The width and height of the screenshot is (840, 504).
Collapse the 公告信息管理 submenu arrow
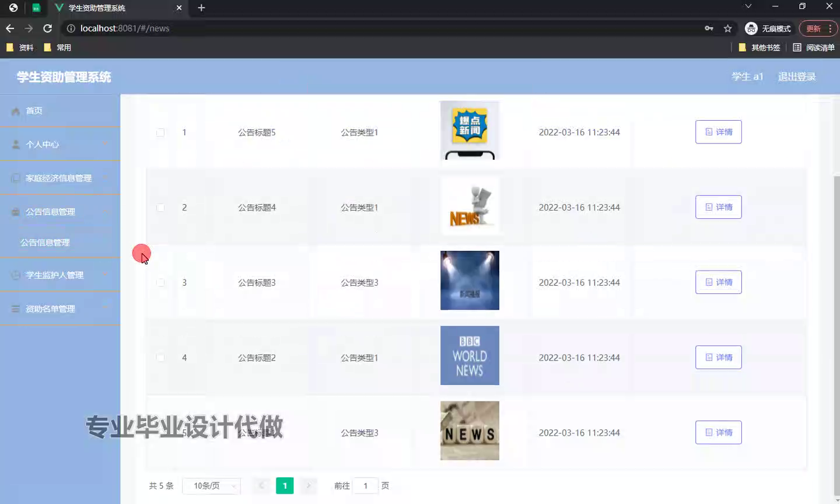click(x=105, y=212)
